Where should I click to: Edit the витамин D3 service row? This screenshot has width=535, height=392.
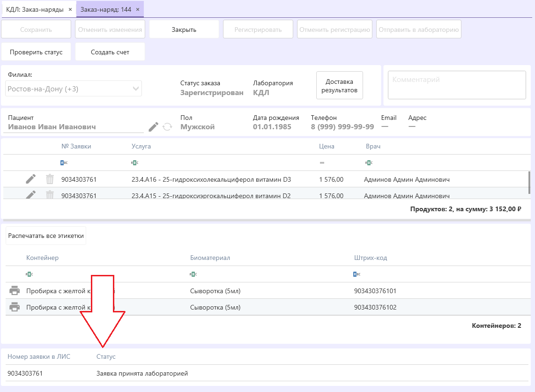31,179
